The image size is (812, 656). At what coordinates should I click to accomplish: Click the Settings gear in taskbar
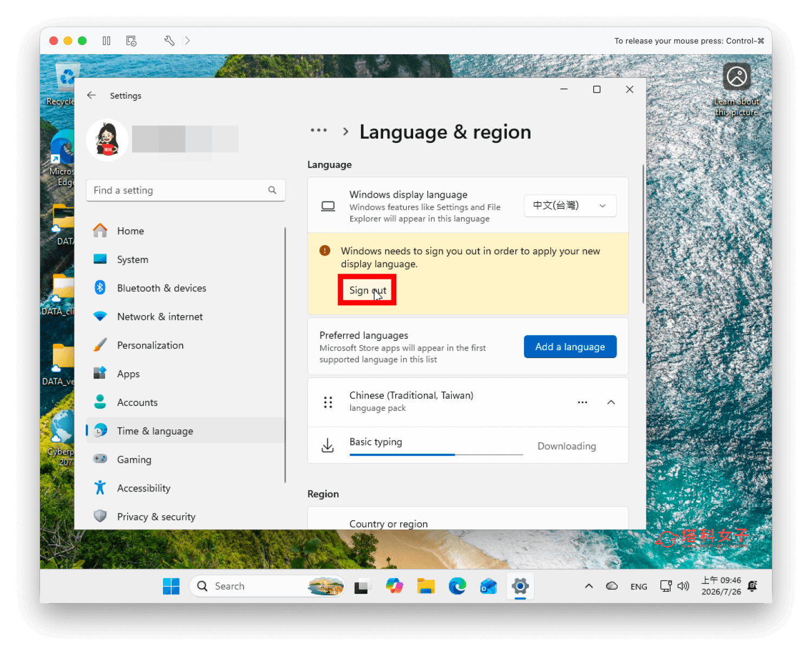[520, 586]
